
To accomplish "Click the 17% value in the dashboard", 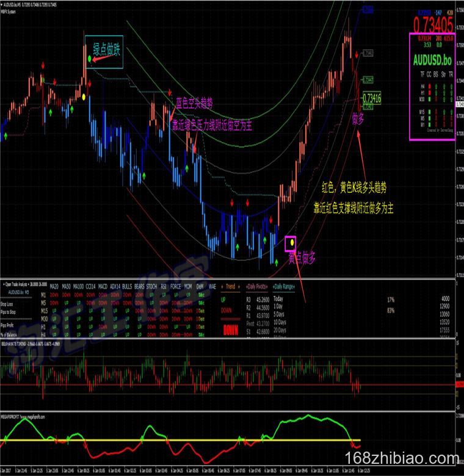I will 391,300.
